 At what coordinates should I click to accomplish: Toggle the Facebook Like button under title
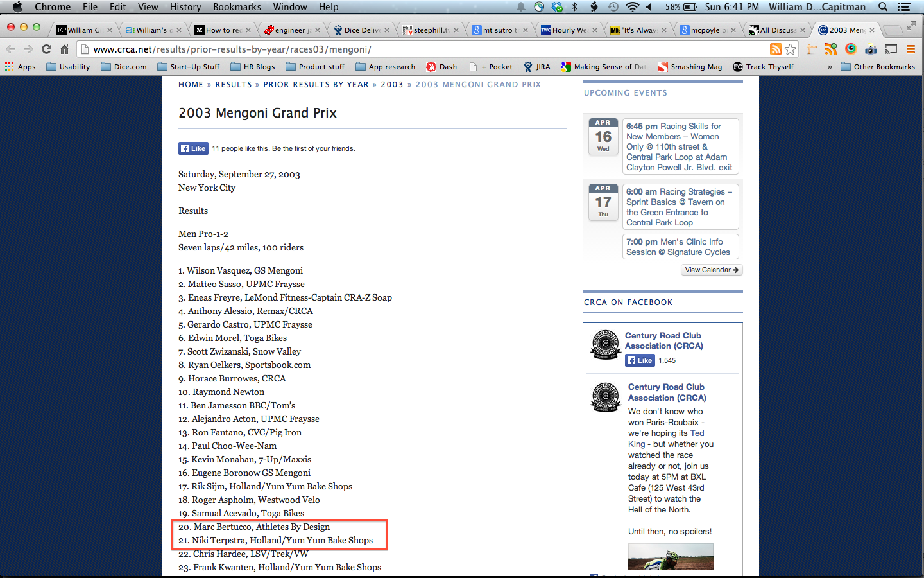(x=193, y=148)
